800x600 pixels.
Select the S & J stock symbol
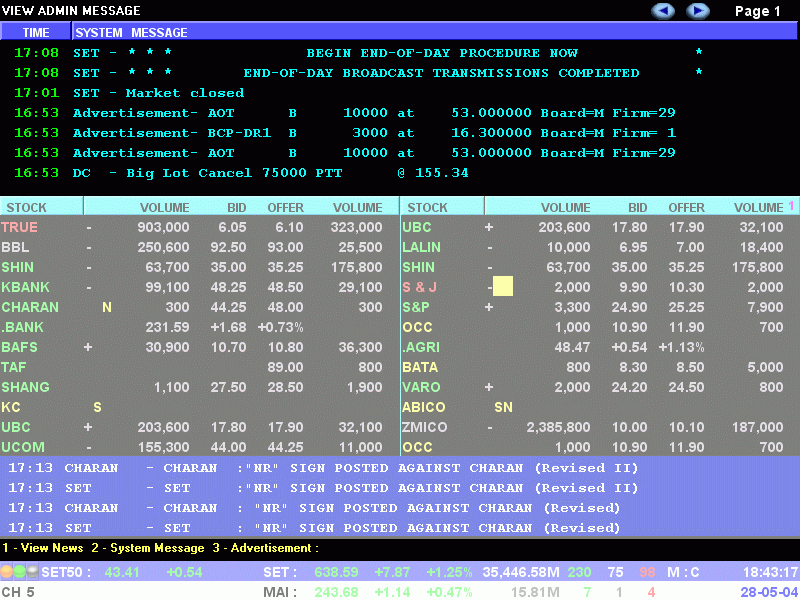pos(419,287)
